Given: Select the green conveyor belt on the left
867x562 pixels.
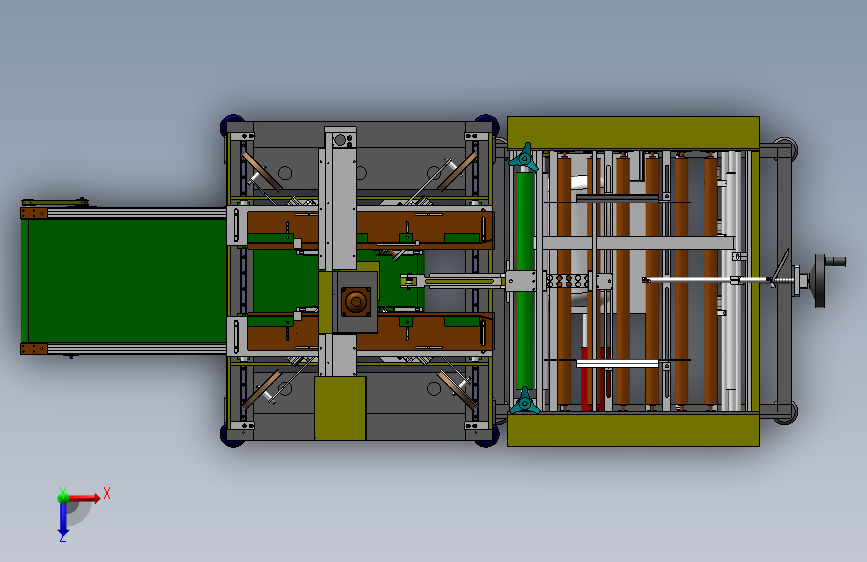Looking at the screenshot, I should pyautogui.click(x=124, y=281).
